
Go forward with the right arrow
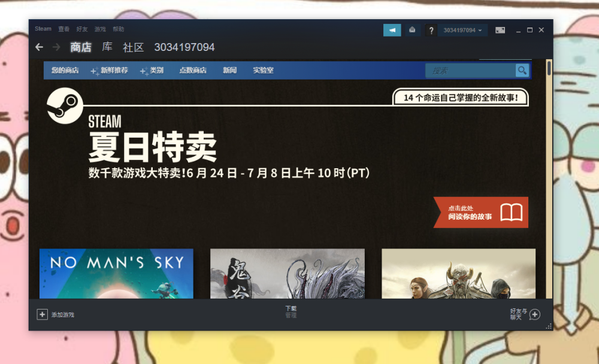pyautogui.click(x=56, y=47)
